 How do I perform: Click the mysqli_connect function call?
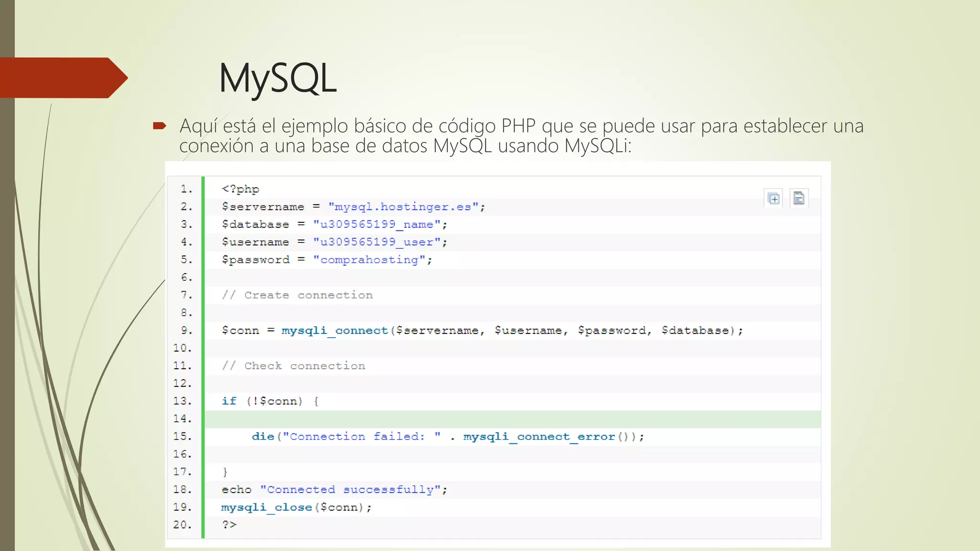[x=335, y=331]
